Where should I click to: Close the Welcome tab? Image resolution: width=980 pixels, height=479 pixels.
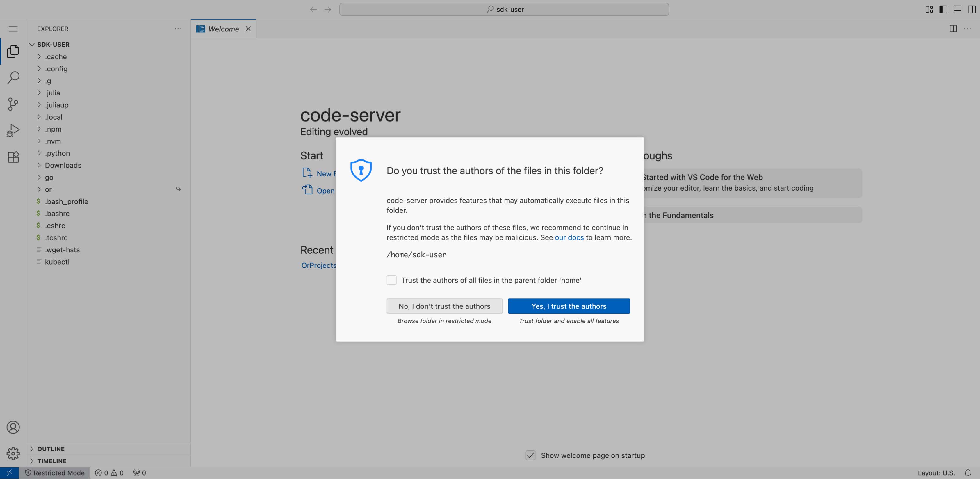coord(248,29)
